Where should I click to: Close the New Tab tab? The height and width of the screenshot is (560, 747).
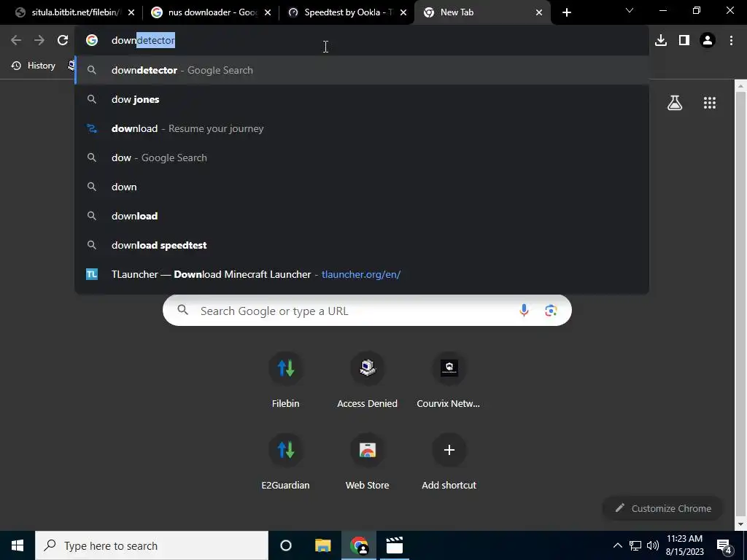point(539,12)
